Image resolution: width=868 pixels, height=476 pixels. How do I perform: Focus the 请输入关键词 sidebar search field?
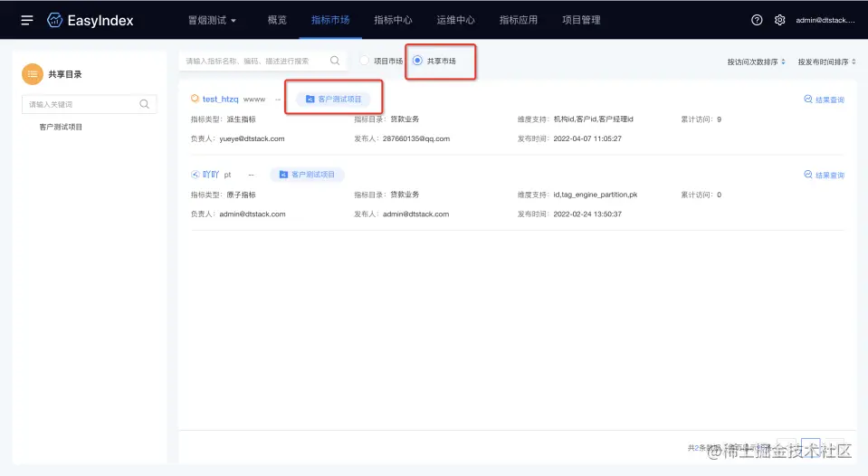coord(89,104)
